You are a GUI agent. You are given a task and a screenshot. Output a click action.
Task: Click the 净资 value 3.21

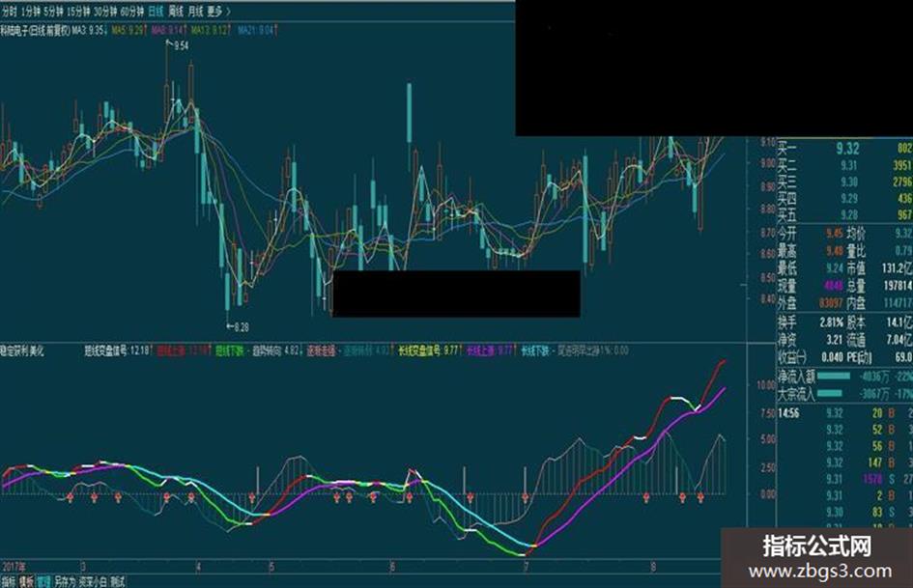pyautogui.click(x=835, y=340)
